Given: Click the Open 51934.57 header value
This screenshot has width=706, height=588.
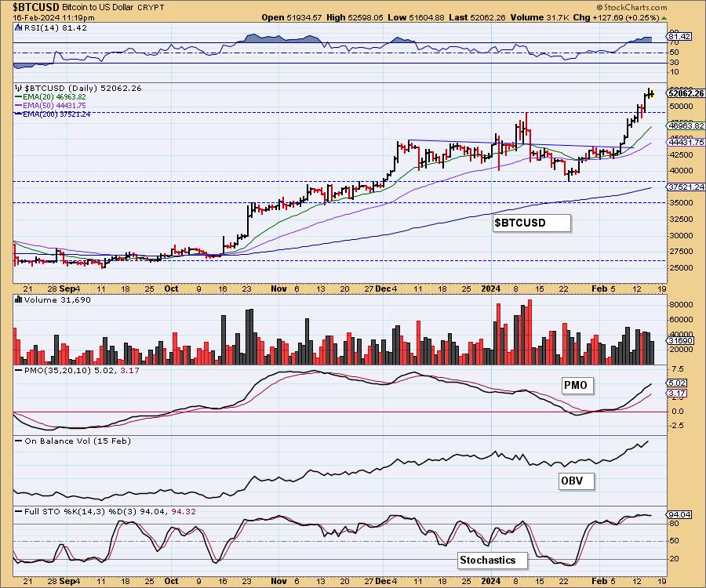Looking at the screenshot, I should (291, 17).
